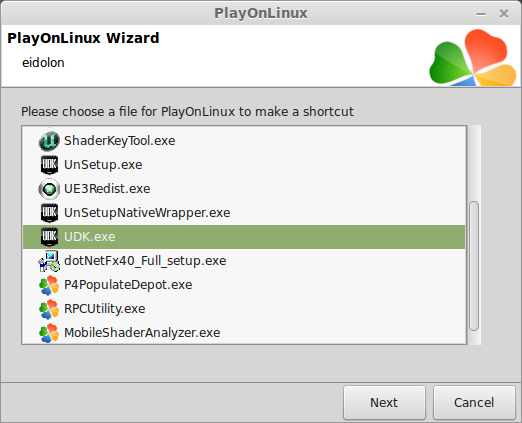522x423 pixels.
Task: Click the UDK icon beside UnSetup.exe
Action: [49, 165]
